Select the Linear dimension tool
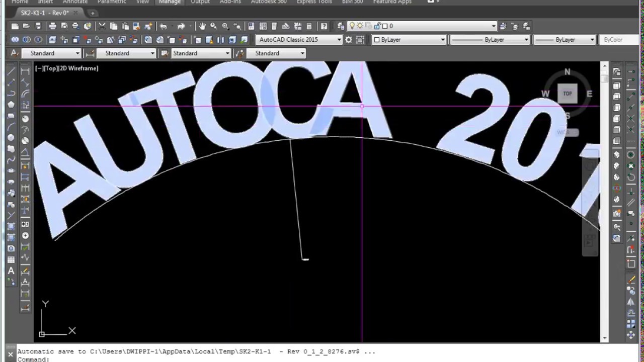Screen dimensions: 644x362 (x=25, y=71)
